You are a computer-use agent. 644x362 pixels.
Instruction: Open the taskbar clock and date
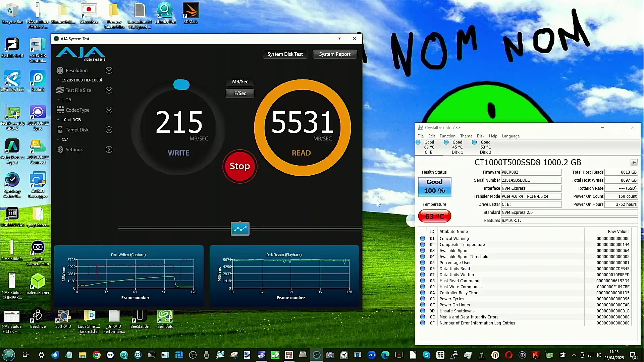pos(614,355)
